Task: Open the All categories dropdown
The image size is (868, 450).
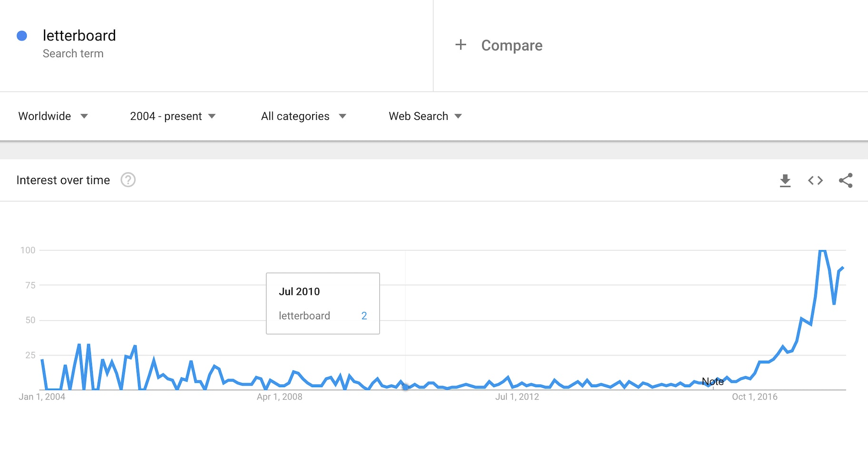Action: pos(303,116)
